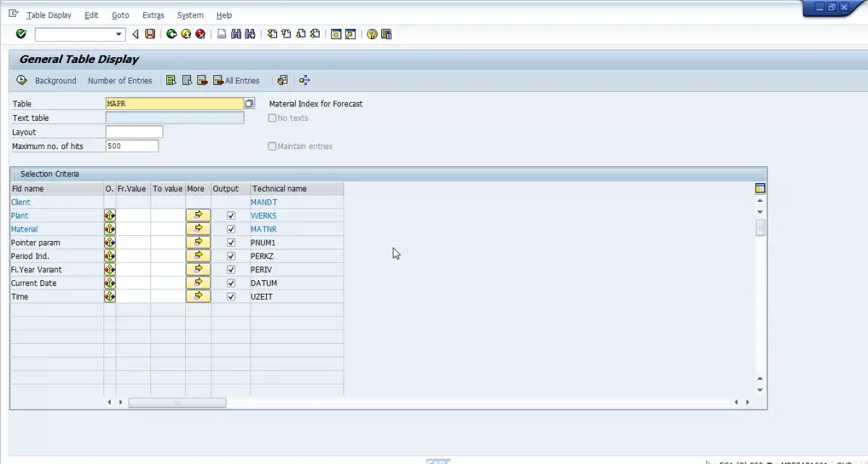
Task: Click the blue hierarchy icon in application toolbar
Action: tap(305, 80)
